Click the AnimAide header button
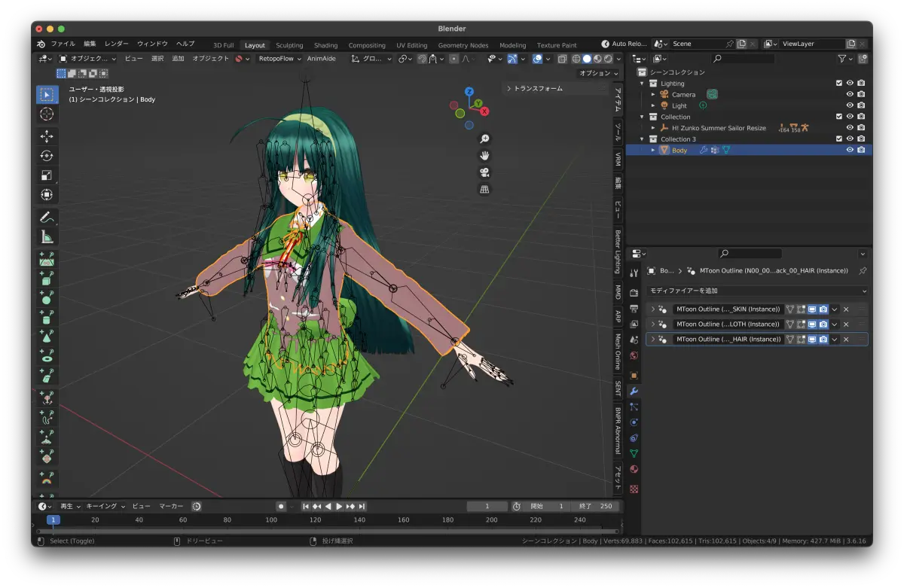 [x=322, y=58]
